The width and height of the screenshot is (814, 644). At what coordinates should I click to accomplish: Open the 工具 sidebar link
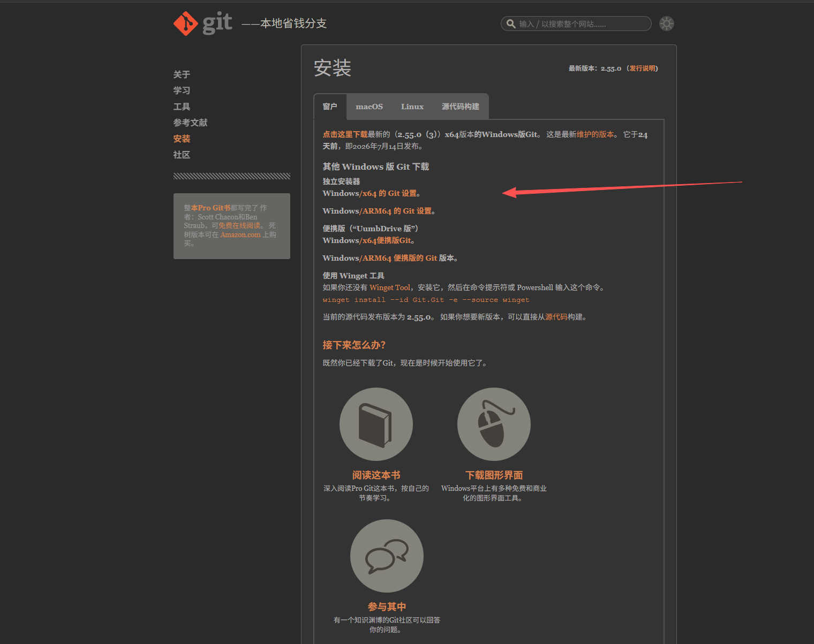(x=182, y=107)
